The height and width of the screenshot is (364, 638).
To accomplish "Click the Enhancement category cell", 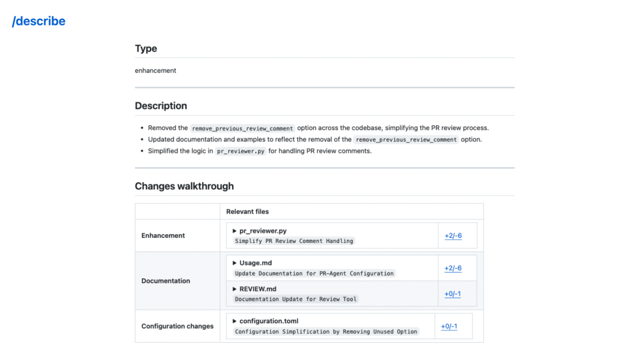I will pos(163,236).
